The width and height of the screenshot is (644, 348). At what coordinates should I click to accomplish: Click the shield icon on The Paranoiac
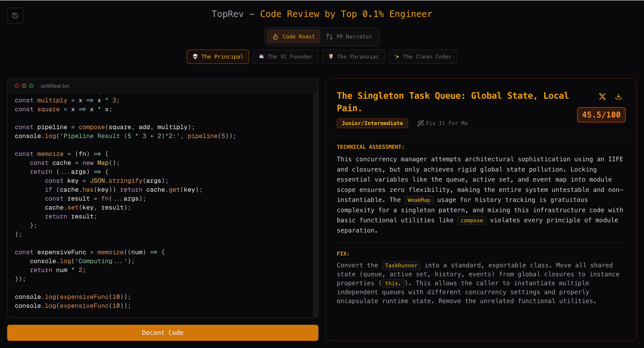click(331, 57)
